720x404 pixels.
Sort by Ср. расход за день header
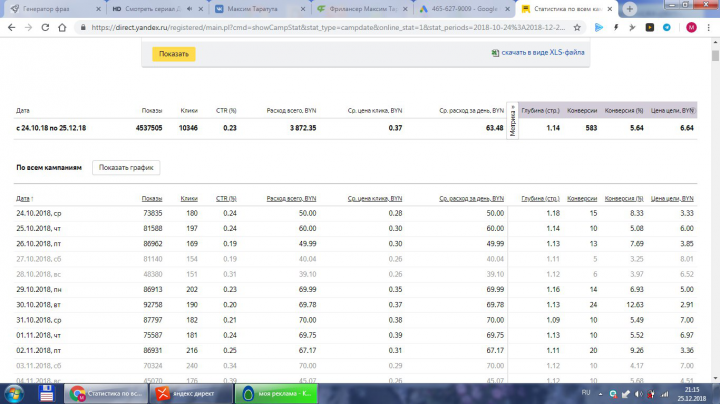tap(472, 198)
